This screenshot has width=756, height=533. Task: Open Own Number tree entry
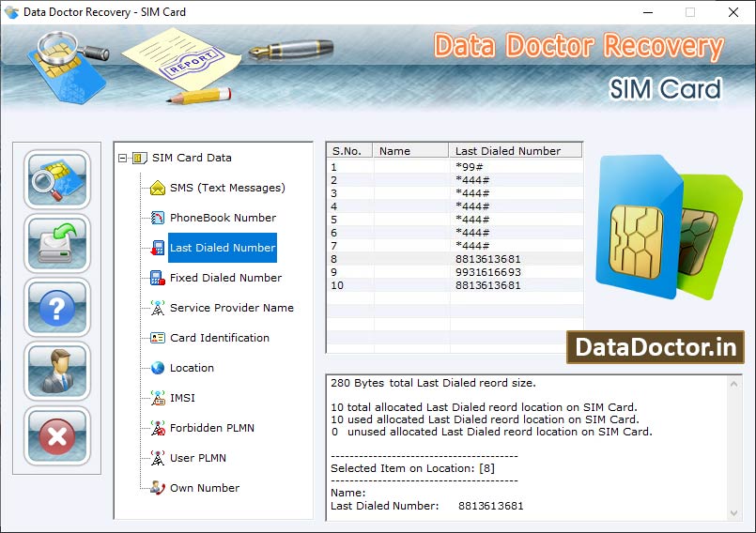205,488
